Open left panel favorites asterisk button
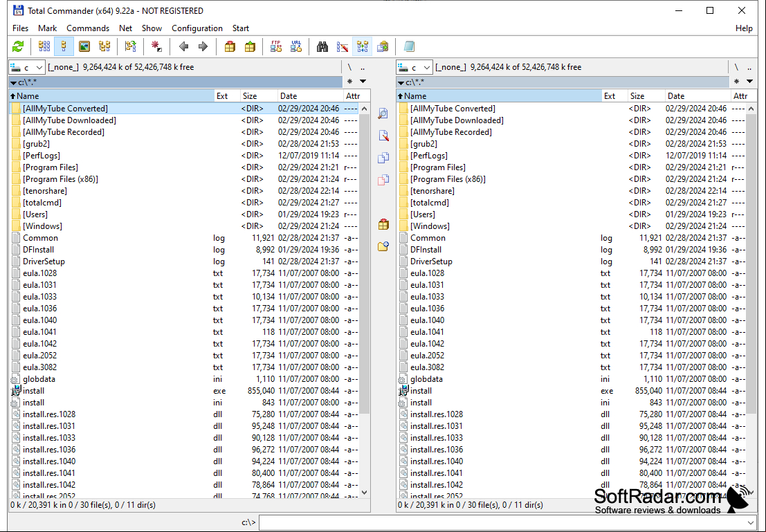766x532 pixels. coord(349,82)
